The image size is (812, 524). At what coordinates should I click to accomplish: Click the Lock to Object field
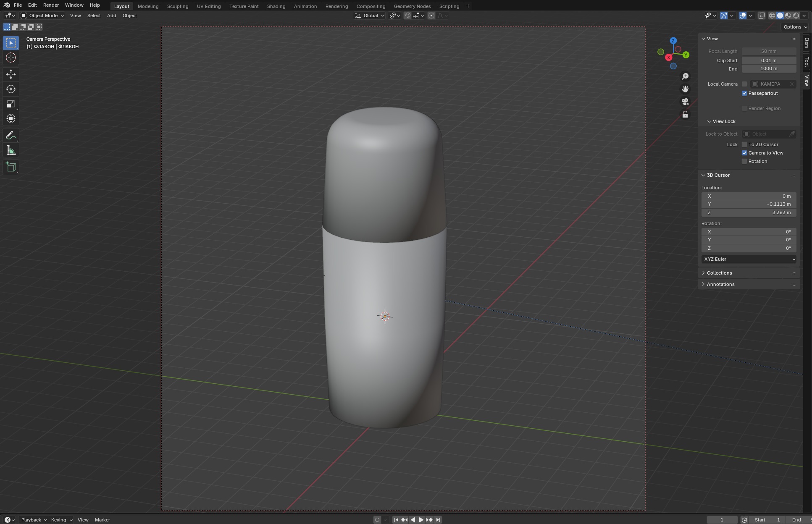coord(769,134)
